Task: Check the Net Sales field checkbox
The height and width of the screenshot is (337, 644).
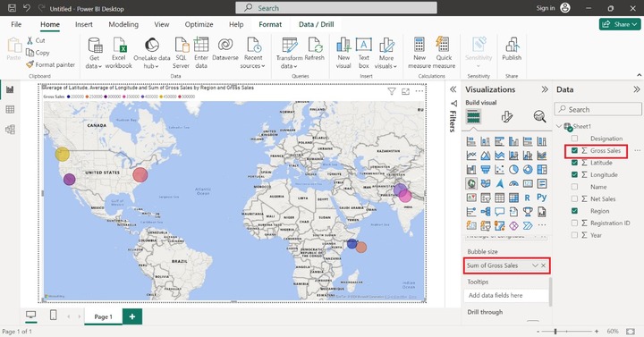Action: pyautogui.click(x=574, y=198)
